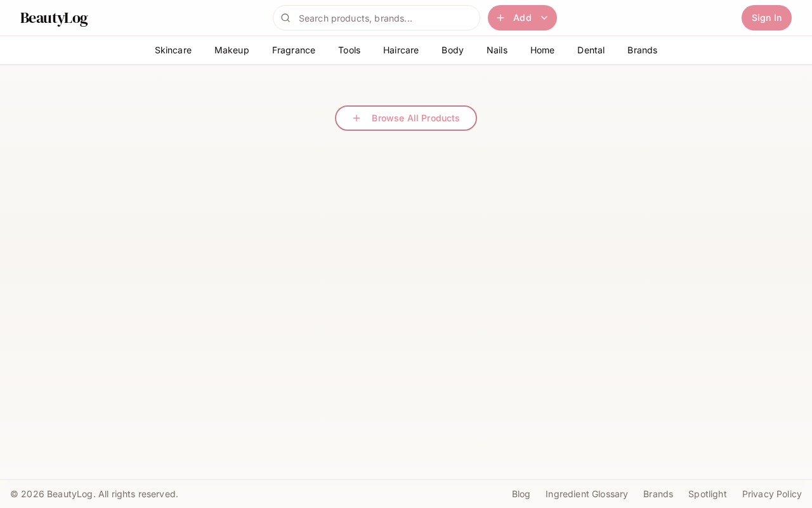The height and width of the screenshot is (508, 812).
Task: Click the Add button label
Action: pyautogui.click(x=522, y=18)
